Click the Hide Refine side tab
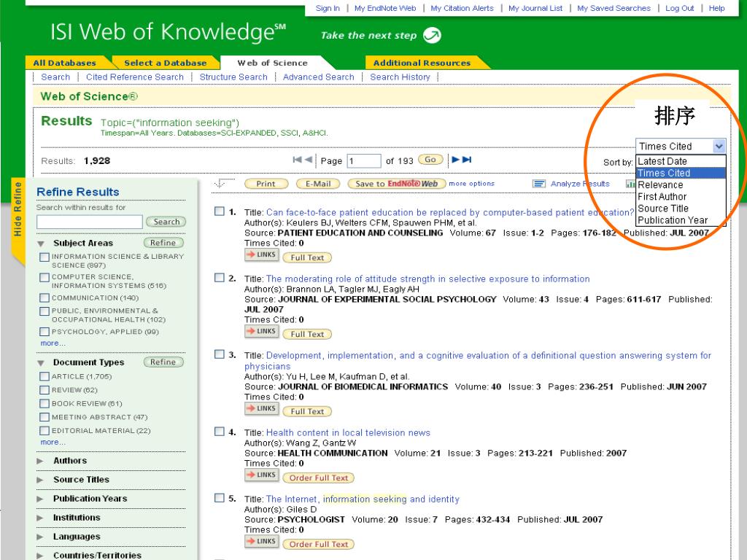 point(18,209)
